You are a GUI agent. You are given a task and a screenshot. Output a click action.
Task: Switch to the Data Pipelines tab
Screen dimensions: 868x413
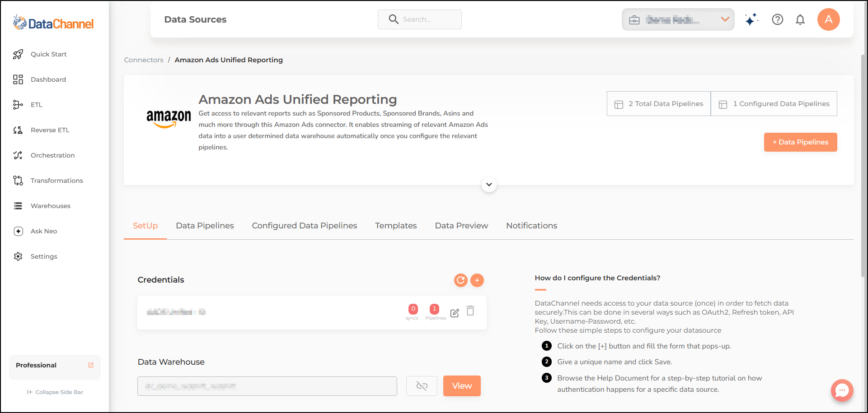(x=205, y=226)
